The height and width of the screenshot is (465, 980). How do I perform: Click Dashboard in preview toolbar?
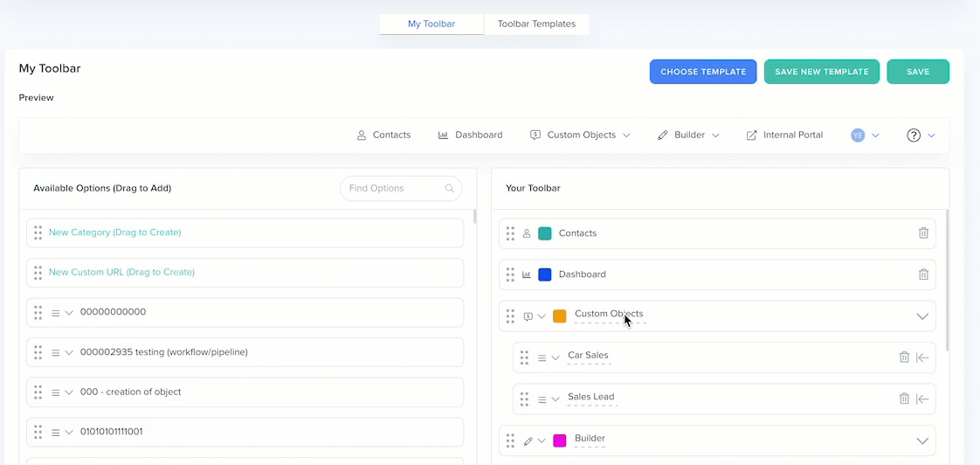pos(470,135)
